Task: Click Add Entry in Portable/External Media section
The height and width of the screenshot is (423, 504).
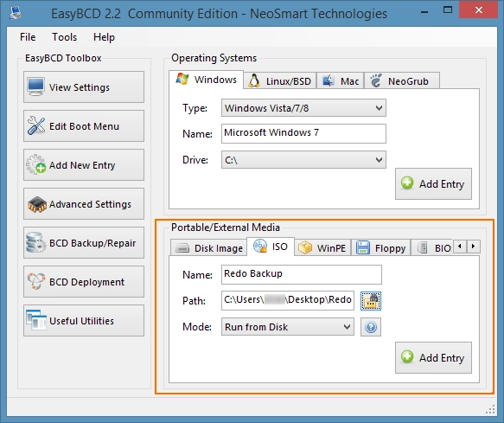Action: [x=433, y=358]
